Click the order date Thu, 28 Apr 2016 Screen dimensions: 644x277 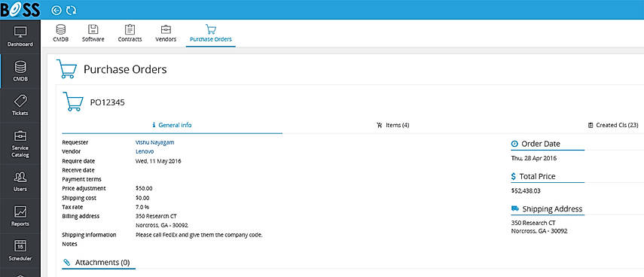[x=534, y=158]
